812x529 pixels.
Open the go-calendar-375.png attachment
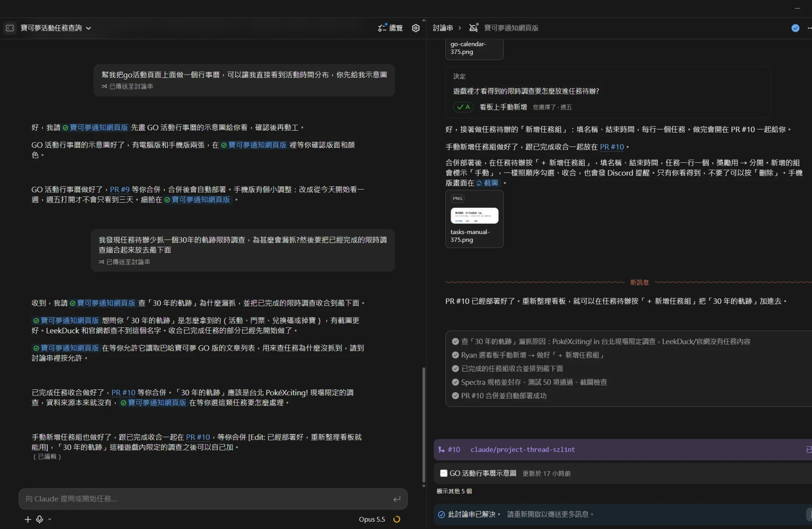point(474,49)
